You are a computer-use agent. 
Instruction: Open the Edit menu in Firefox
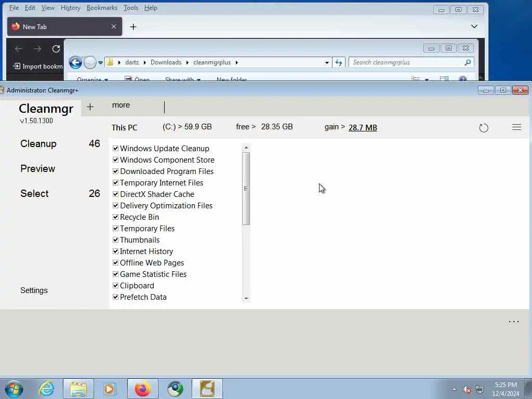pos(30,8)
